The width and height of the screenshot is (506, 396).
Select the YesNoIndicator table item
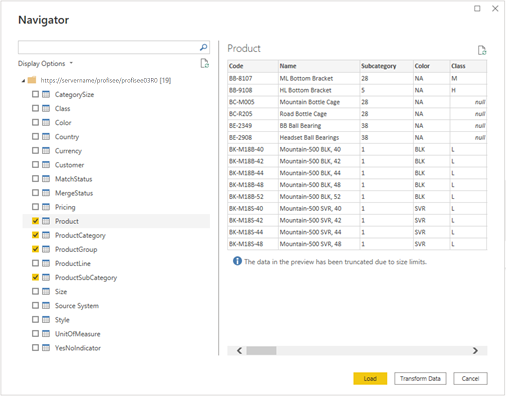tap(78, 348)
